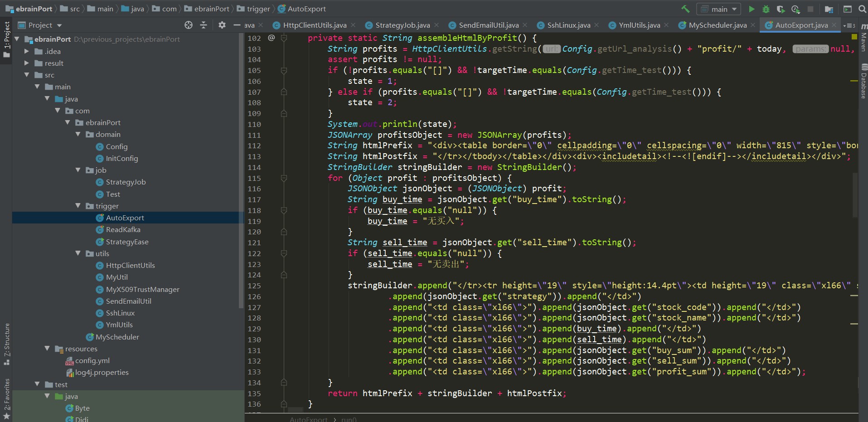Select MyX509TrustManager class in utils
The width and height of the screenshot is (868, 422).
[x=137, y=289]
